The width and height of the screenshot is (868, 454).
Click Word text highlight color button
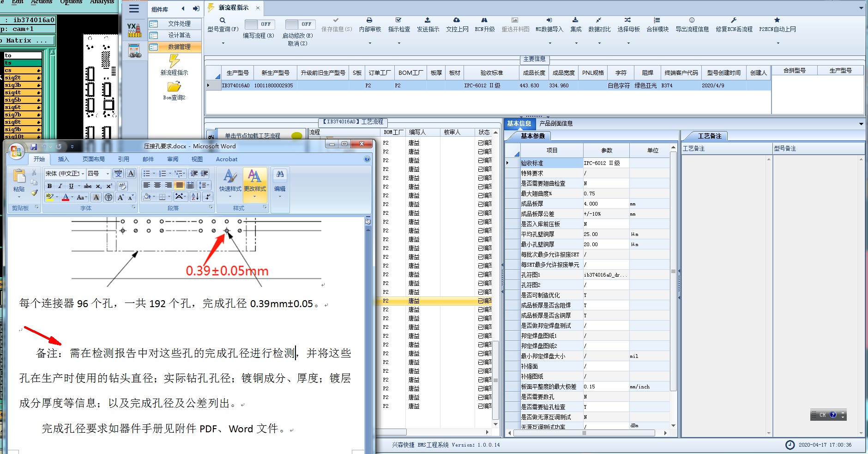pos(49,197)
